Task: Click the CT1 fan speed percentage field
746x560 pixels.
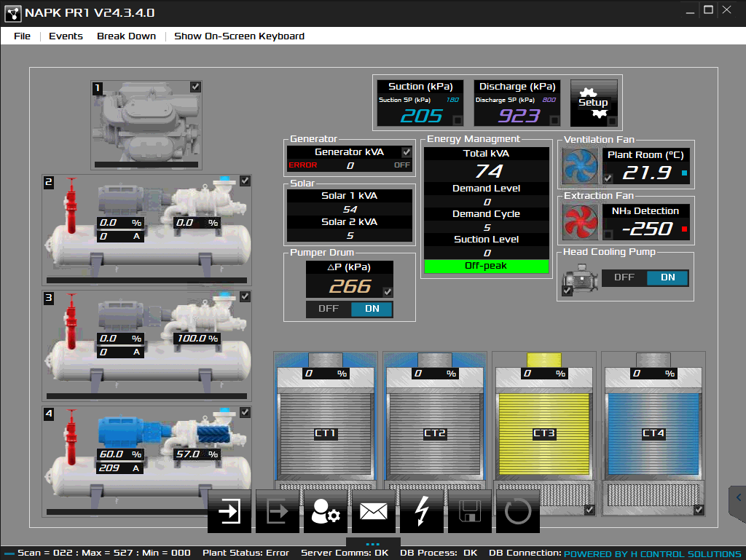Action: click(x=326, y=374)
